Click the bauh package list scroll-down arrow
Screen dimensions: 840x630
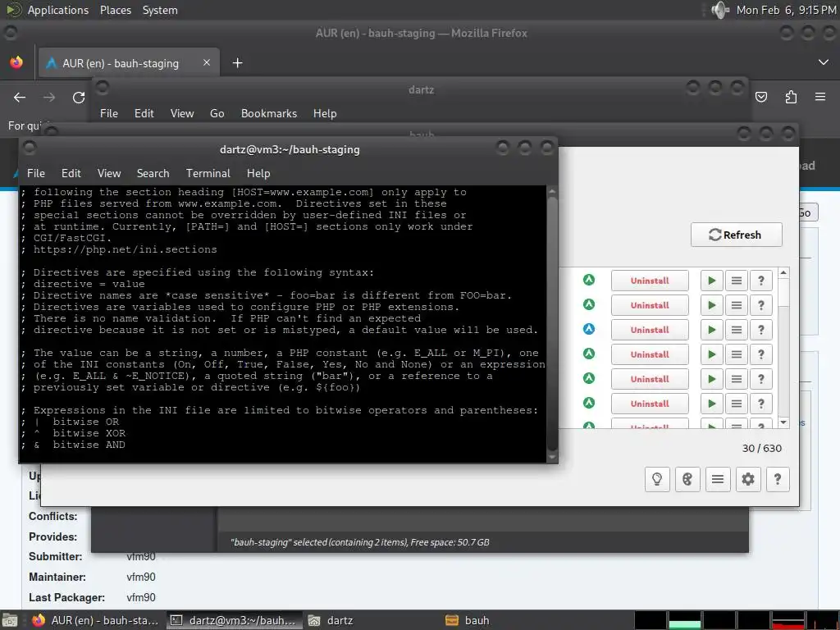coord(783,422)
